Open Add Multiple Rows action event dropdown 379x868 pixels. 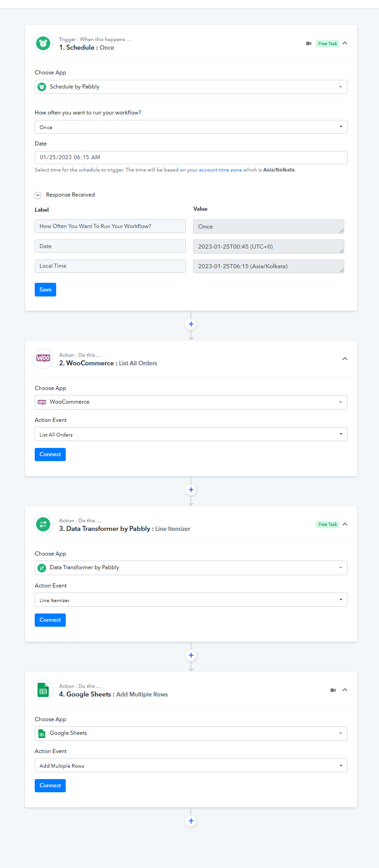coord(191,765)
